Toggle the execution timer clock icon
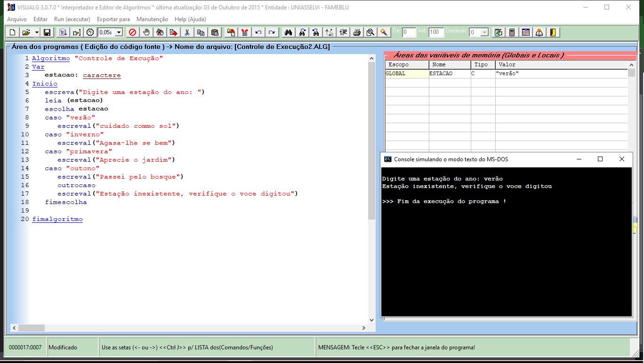Image resolution: width=644 pixels, height=363 pixels. coord(90,32)
